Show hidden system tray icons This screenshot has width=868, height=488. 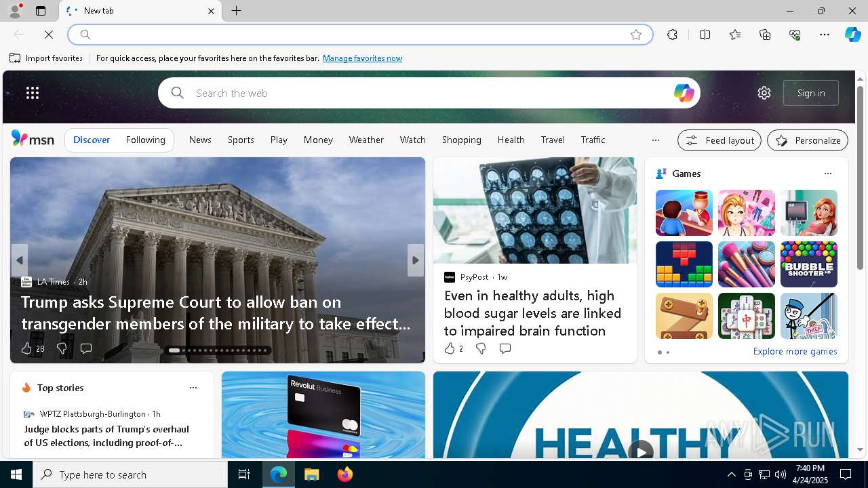(x=731, y=474)
